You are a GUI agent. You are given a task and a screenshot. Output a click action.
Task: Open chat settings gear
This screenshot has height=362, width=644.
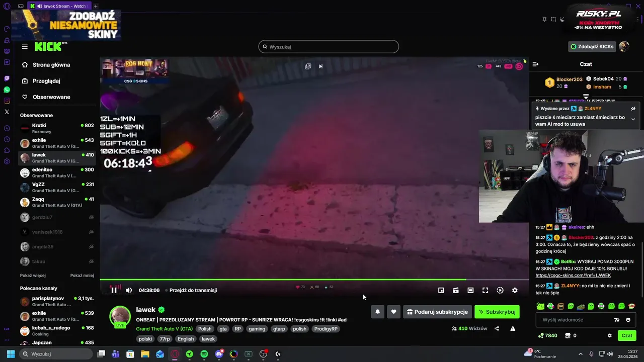tap(609, 335)
